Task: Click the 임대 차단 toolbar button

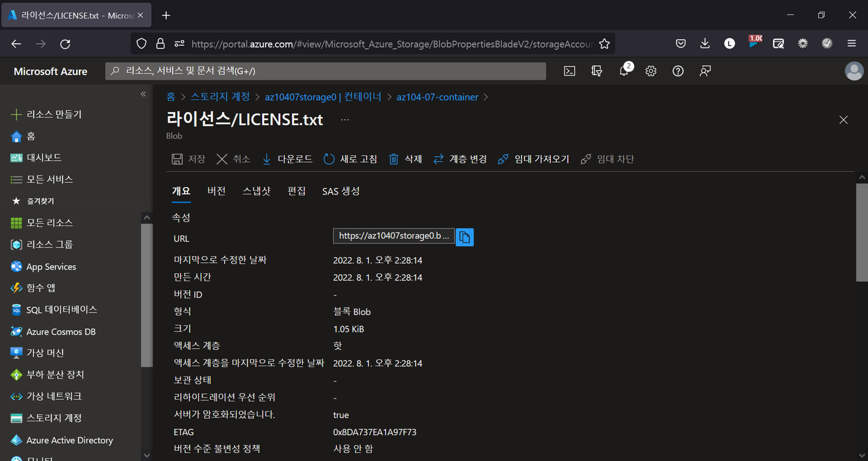Action: coord(607,159)
